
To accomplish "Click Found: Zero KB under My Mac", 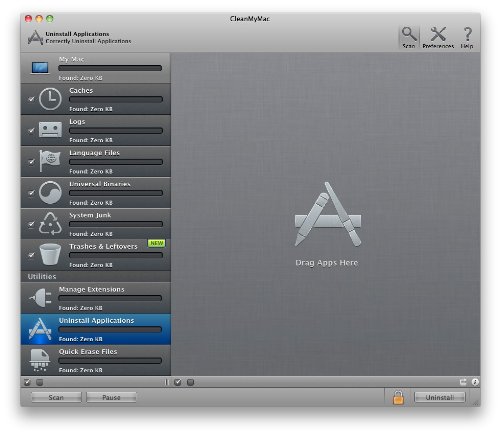I will [x=80, y=78].
